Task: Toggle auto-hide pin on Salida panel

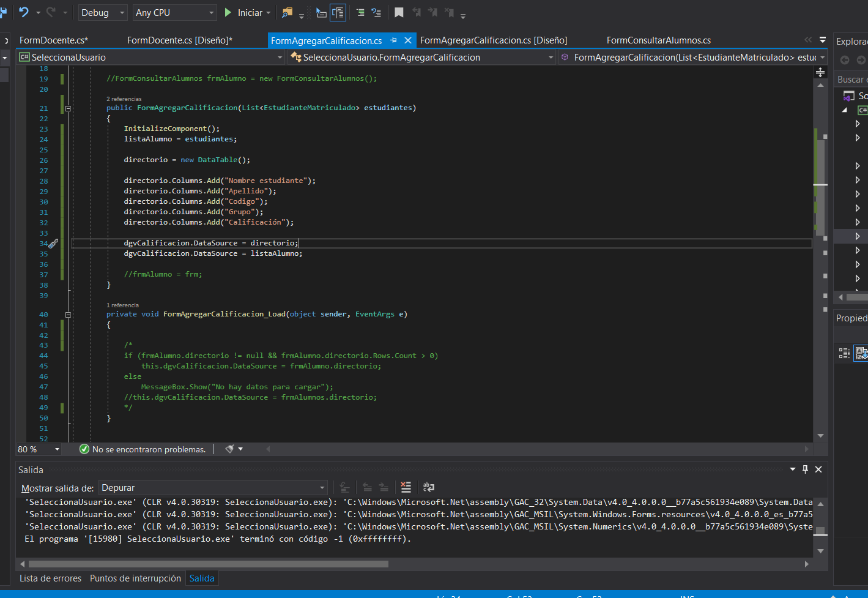Action: (806, 469)
